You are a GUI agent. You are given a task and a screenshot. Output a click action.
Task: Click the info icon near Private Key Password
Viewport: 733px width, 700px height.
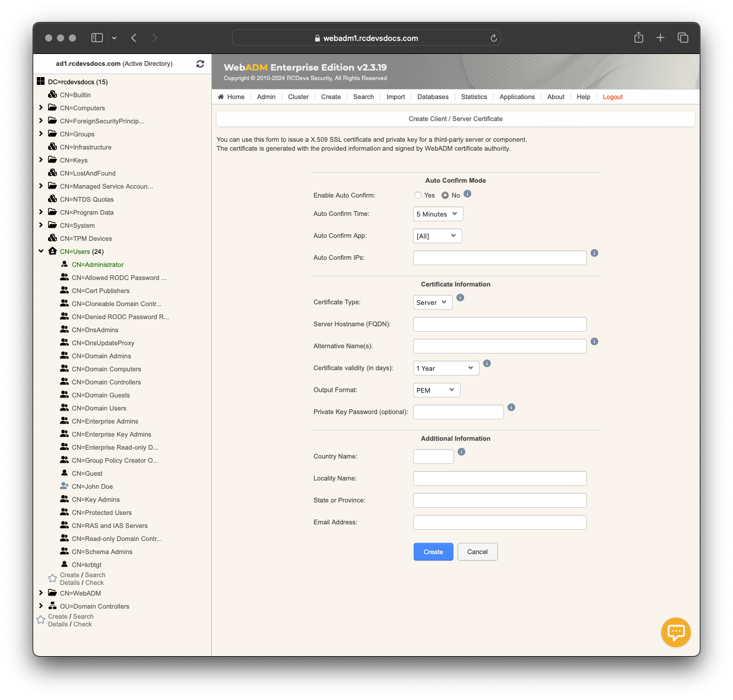pos(511,408)
